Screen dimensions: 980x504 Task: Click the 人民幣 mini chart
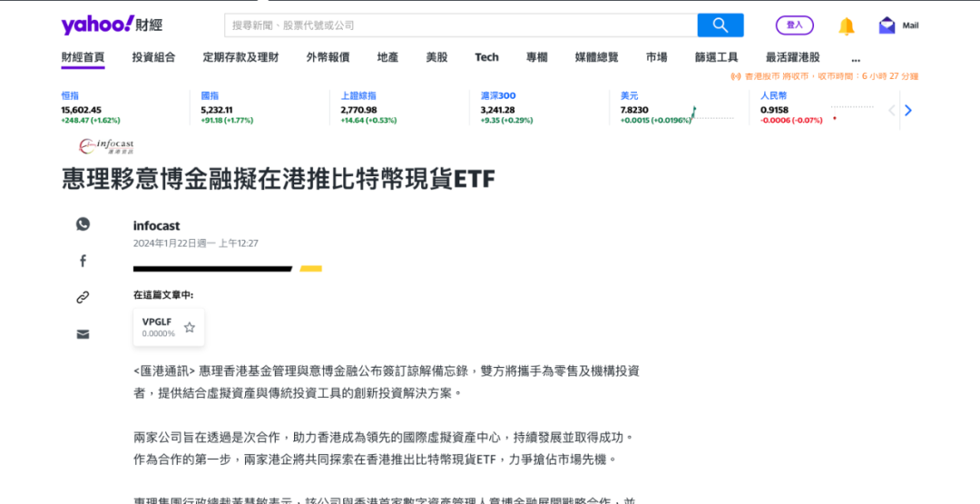coord(852,113)
